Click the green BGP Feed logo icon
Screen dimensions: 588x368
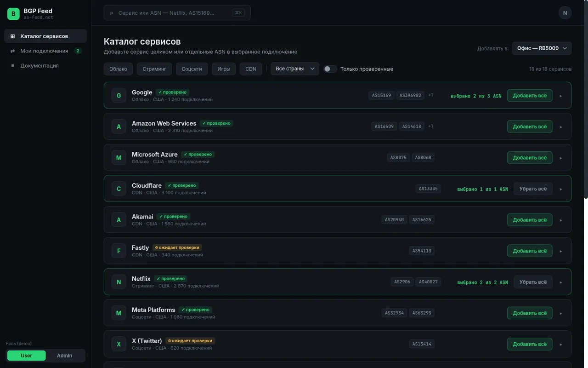[x=13, y=14]
